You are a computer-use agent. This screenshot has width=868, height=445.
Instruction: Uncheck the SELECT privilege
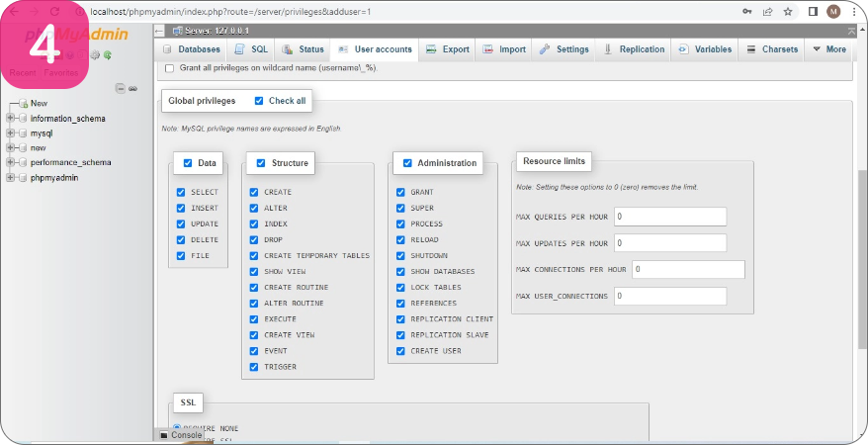181,192
